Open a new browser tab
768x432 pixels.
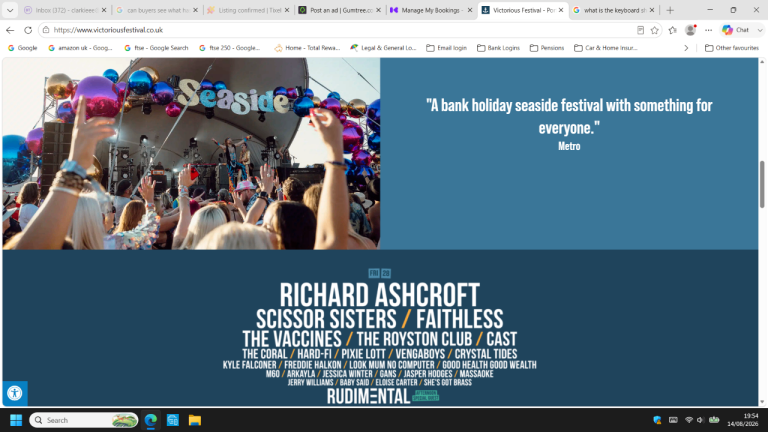(x=670, y=10)
